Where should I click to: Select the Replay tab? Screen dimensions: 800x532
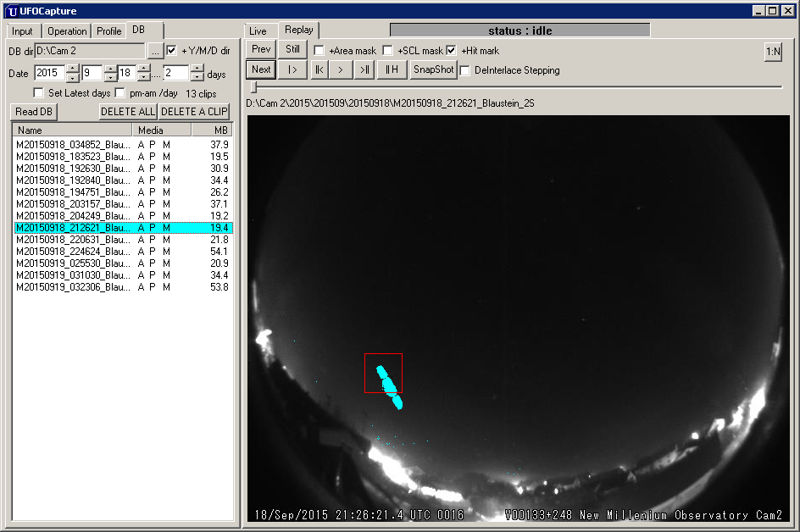[299, 30]
